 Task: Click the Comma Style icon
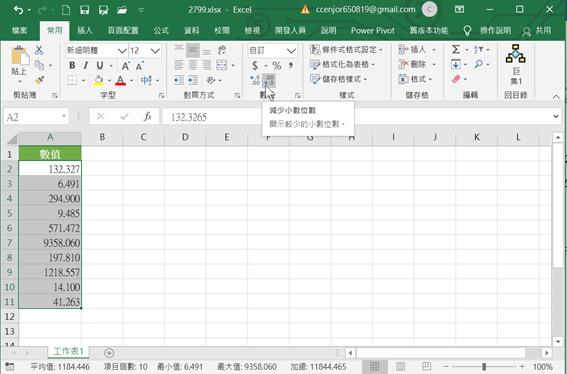pos(290,65)
